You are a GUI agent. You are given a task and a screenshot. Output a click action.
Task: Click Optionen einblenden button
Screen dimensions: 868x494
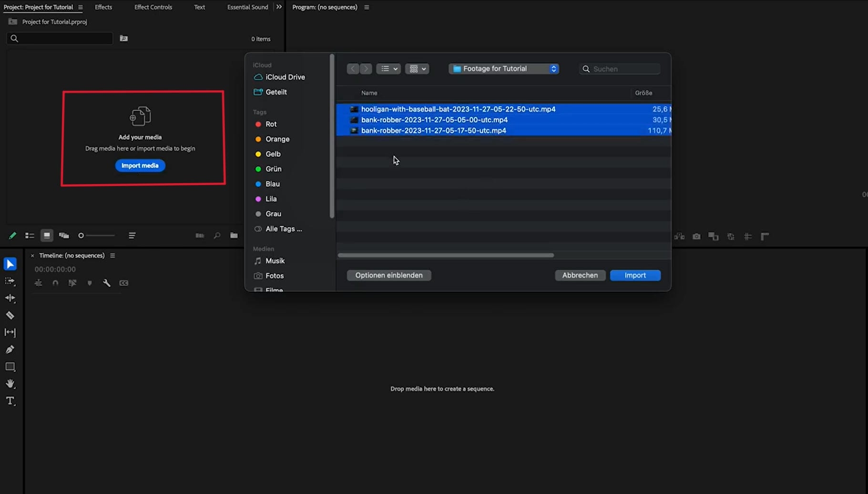tap(389, 275)
